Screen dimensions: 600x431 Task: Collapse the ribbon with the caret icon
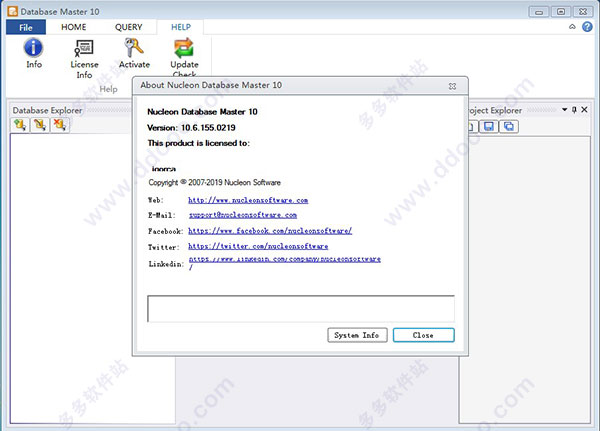572,27
